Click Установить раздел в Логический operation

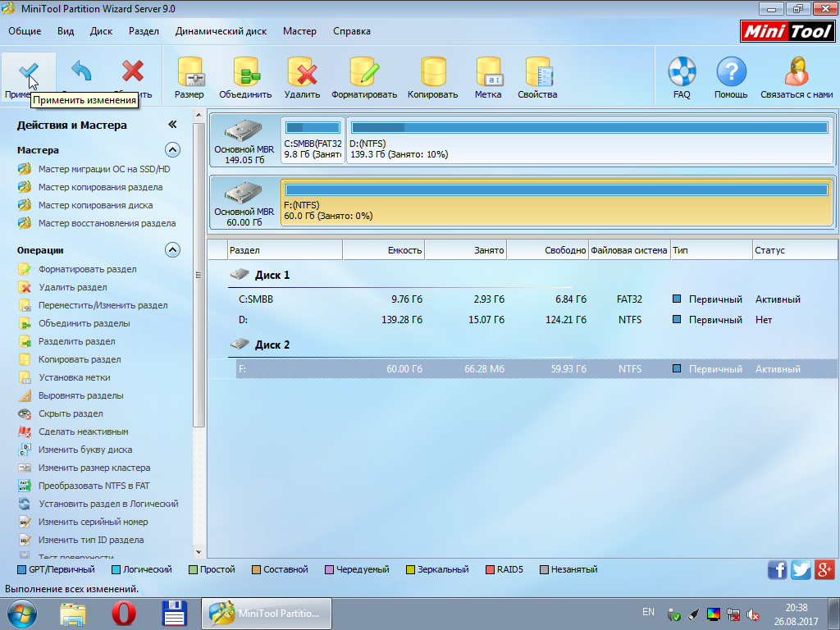[98, 504]
